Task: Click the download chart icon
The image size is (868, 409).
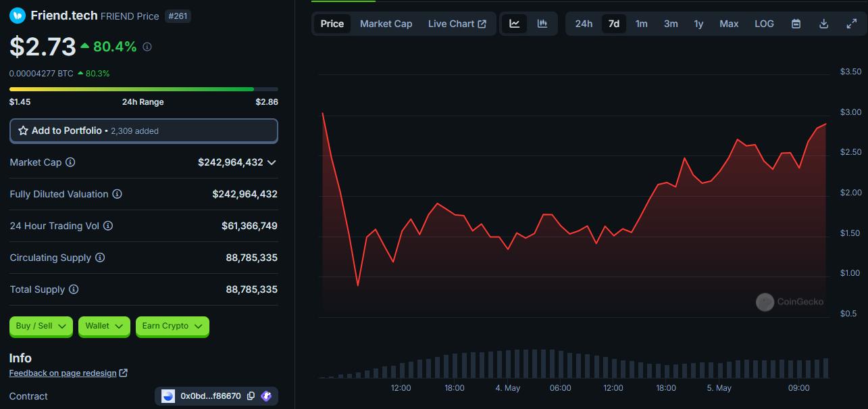Action: pyautogui.click(x=823, y=24)
